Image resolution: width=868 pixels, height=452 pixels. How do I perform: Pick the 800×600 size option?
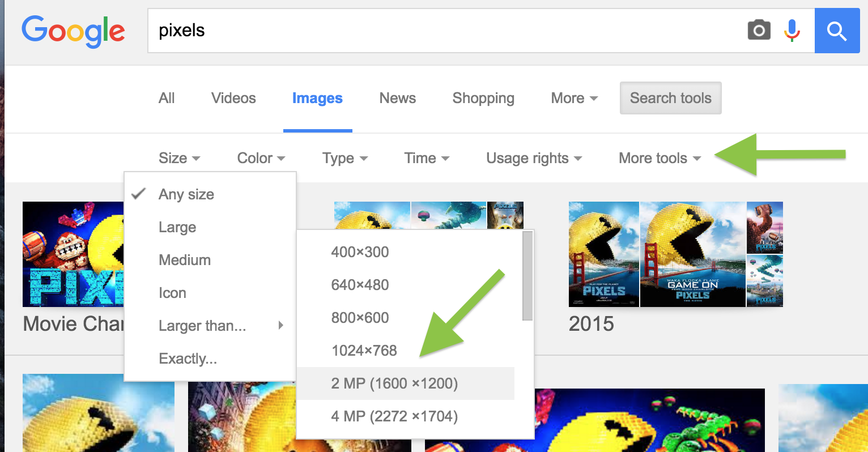coord(406,318)
